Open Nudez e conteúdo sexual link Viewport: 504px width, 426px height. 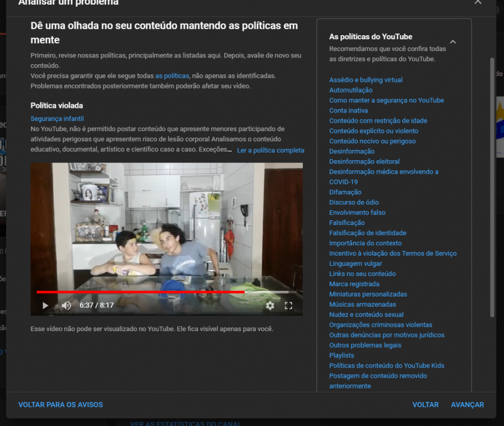pyautogui.click(x=366, y=315)
